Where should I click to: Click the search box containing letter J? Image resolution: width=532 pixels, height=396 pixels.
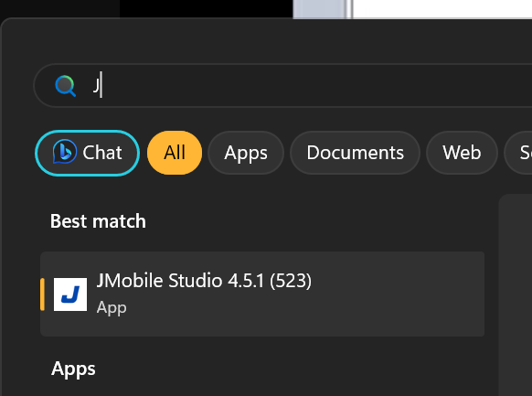coord(282,86)
